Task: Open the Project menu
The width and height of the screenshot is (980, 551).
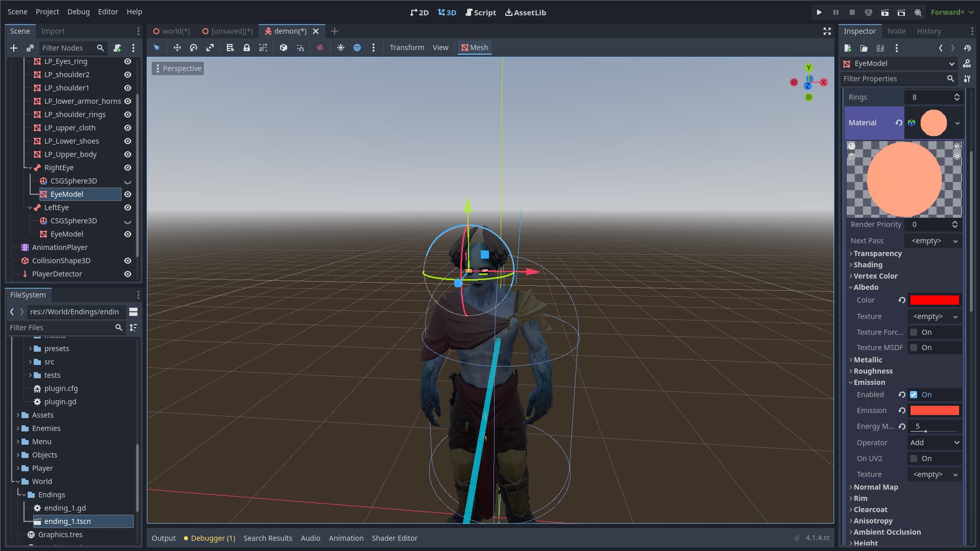Action: pos(48,12)
